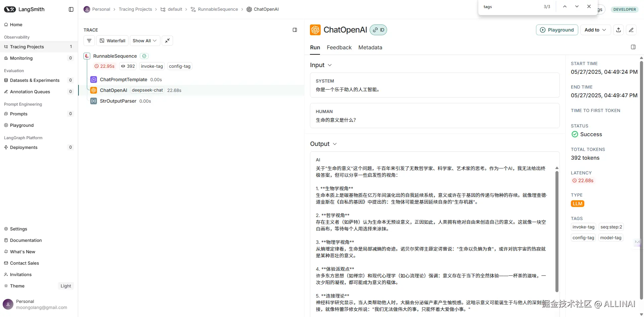The height and width of the screenshot is (317, 644).
Task: Switch to the Metadata tab
Action: pos(370,48)
